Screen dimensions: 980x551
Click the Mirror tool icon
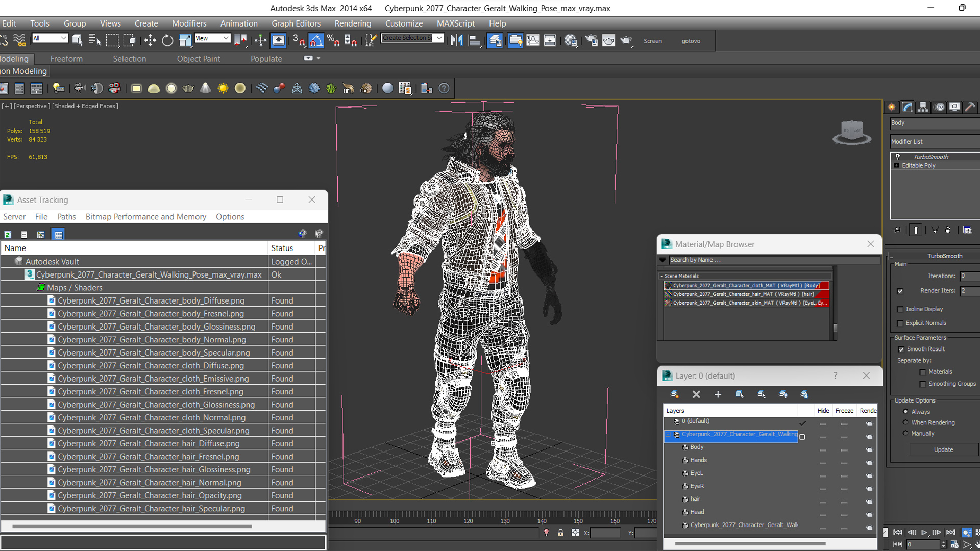tap(457, 41)
